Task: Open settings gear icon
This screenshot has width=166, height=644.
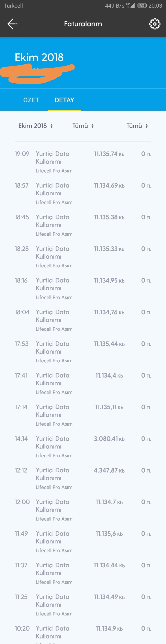Action: coord(155,24)
